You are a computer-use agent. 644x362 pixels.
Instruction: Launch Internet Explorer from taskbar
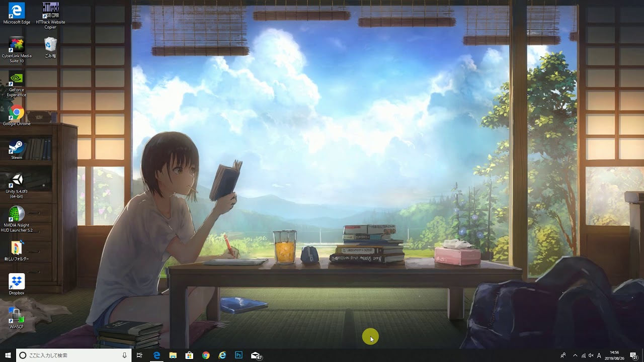pos(222,355)
